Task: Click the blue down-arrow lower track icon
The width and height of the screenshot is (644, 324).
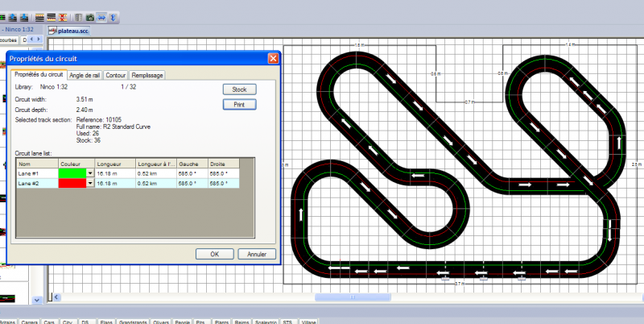Action: click(x=24, y=18)
